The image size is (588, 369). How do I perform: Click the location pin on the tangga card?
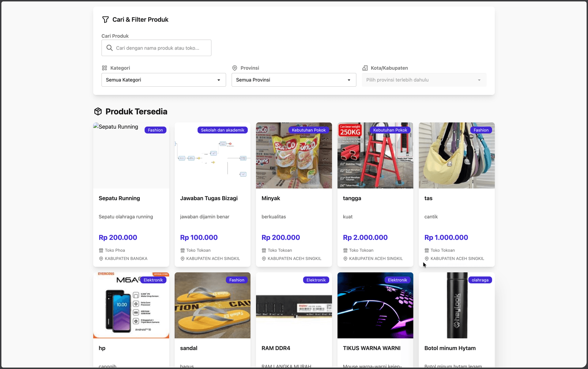pyautogui.click(x=345, y=259)
